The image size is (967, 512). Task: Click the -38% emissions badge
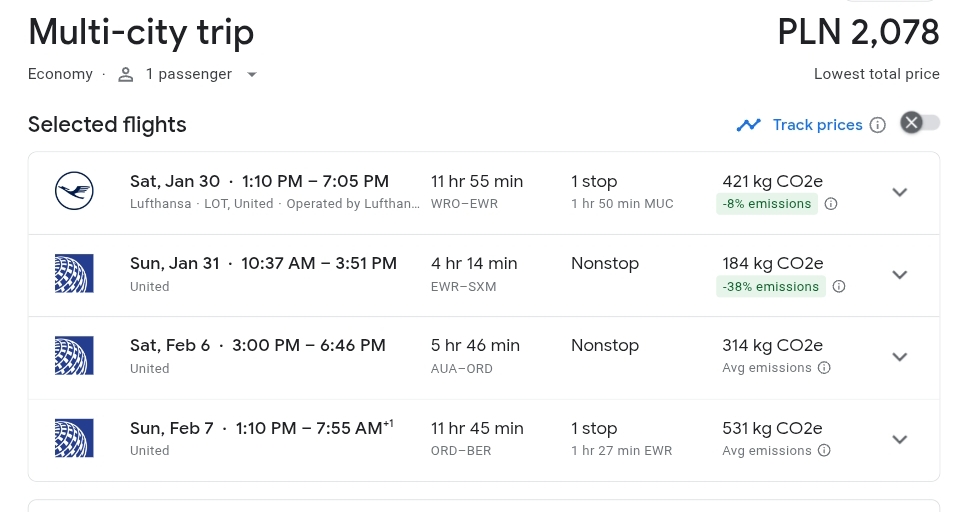coord(771,286)
